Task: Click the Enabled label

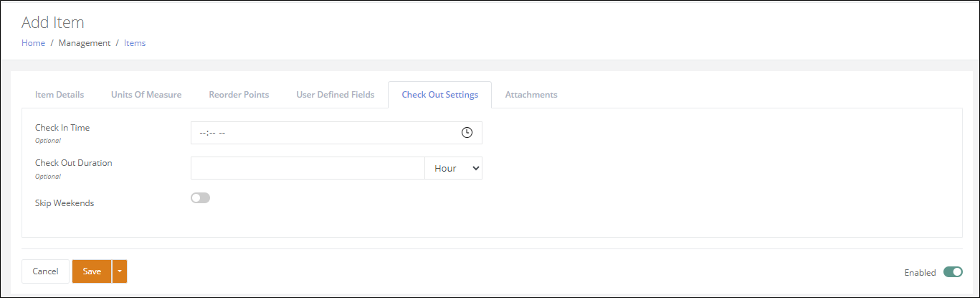Action: coord(920,273)
